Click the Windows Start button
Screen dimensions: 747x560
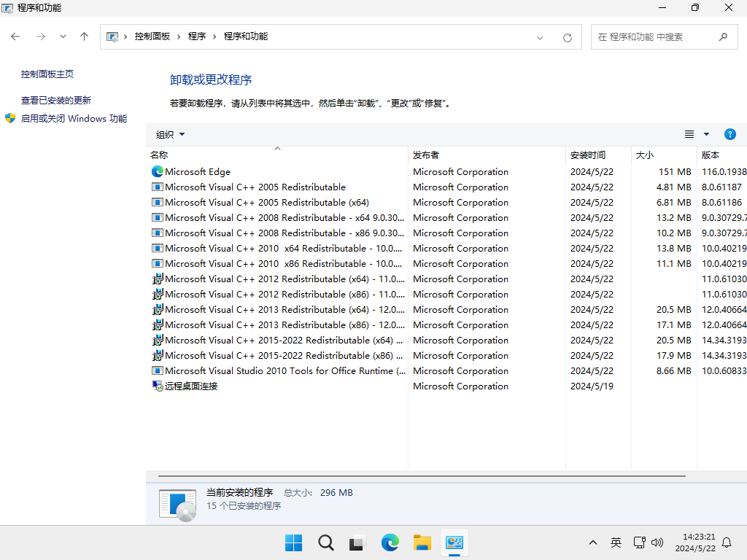tap(294, 542)
